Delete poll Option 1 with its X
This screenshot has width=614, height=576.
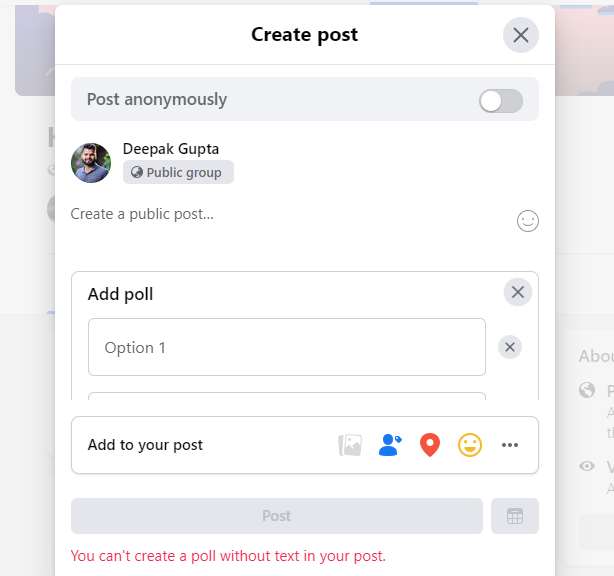(x=510, y=347)
